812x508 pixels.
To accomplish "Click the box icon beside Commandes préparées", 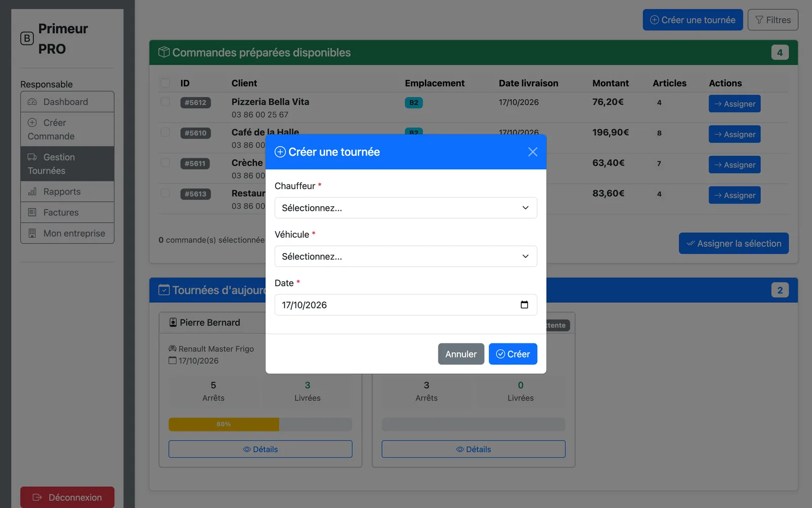I will pyautogui.click(x=164, y=52).
